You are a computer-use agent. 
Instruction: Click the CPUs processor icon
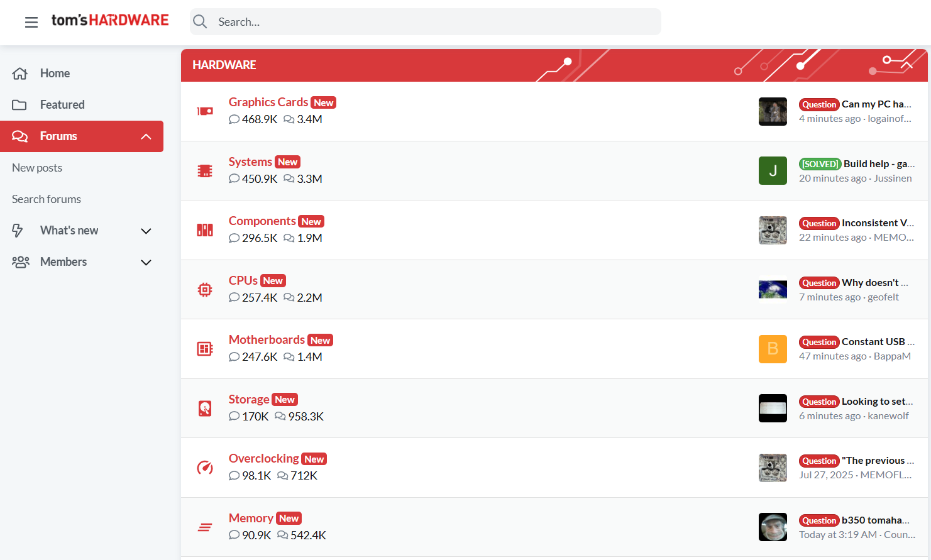click(205, 290)
